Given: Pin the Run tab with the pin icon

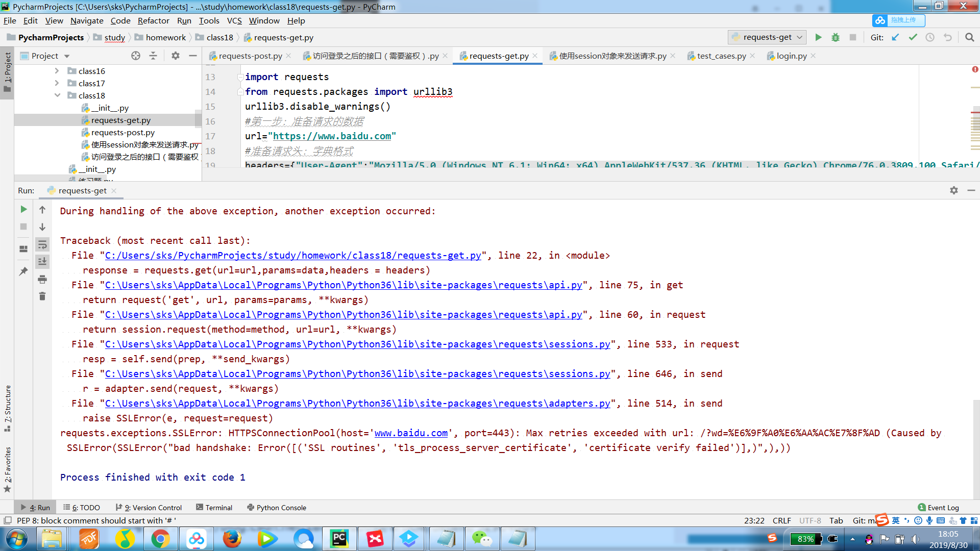Looking at the screenshot, I should [x=23, y=271].
